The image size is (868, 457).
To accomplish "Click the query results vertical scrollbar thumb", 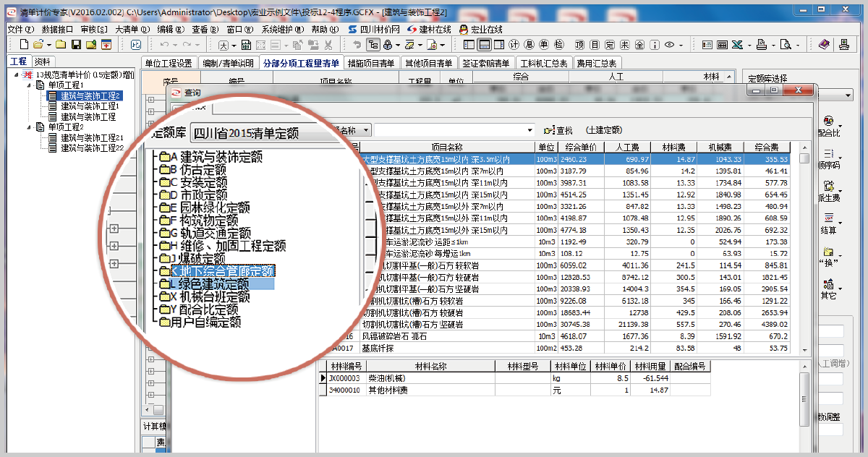I will tap(804, 158).
